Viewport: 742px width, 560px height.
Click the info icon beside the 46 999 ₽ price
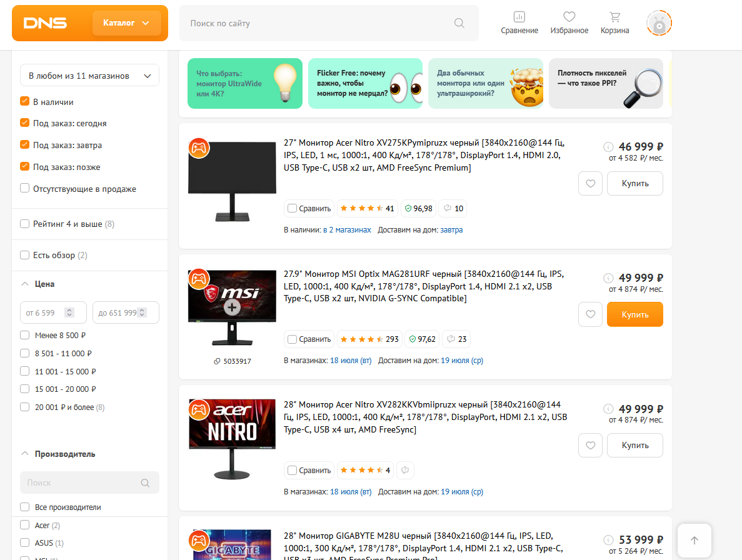coord(608,147)
